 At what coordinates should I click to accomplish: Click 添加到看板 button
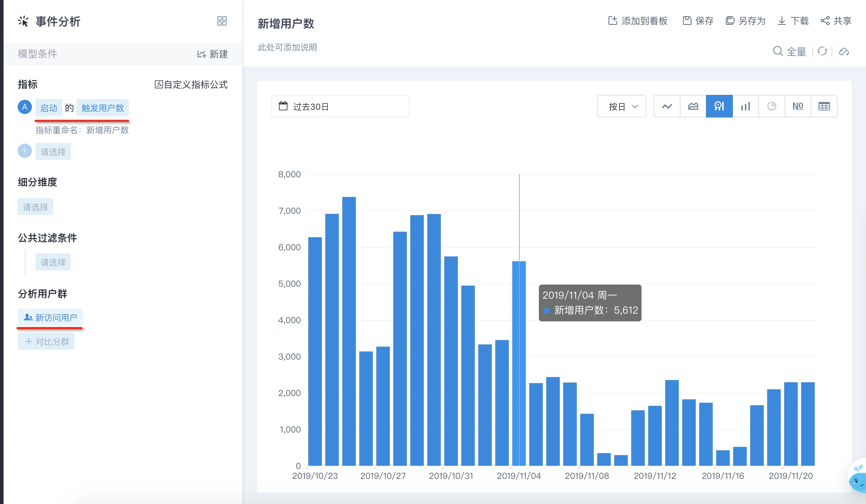638,21
